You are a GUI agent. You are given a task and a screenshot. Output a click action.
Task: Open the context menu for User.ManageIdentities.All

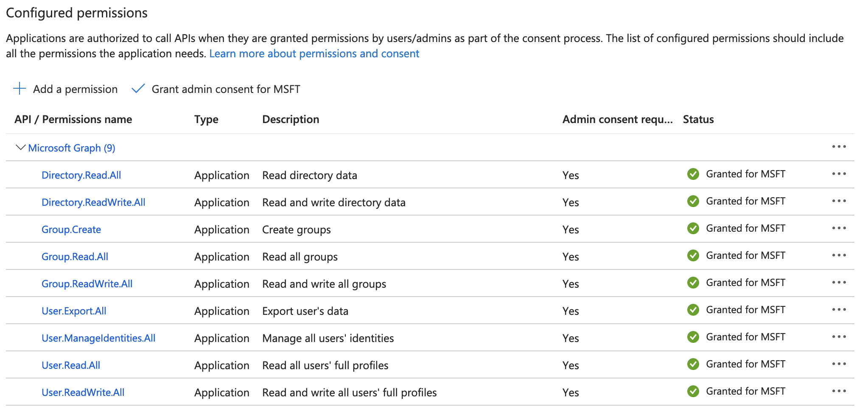tap(839, 337)
